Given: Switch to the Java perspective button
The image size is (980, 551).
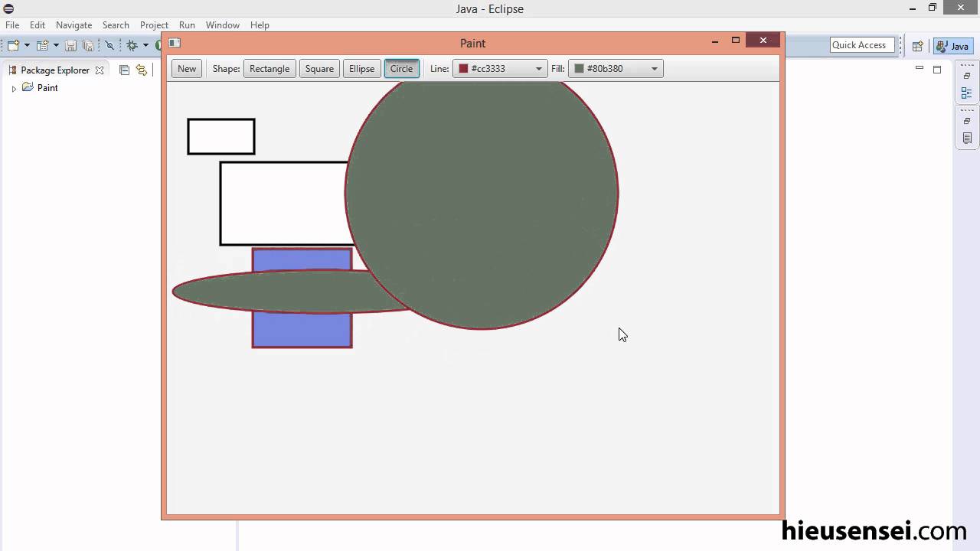Looking at the screenshot, I should (953, 46).
